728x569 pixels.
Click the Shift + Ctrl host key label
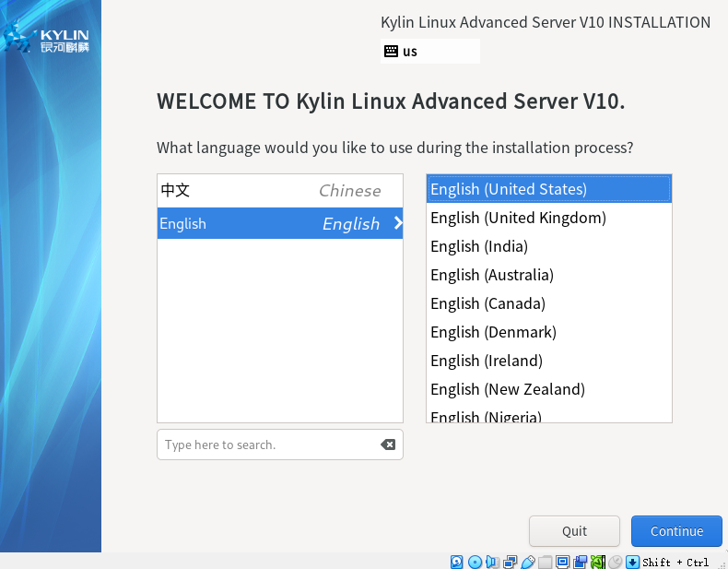pyautogui.click(x=675, y=563)
